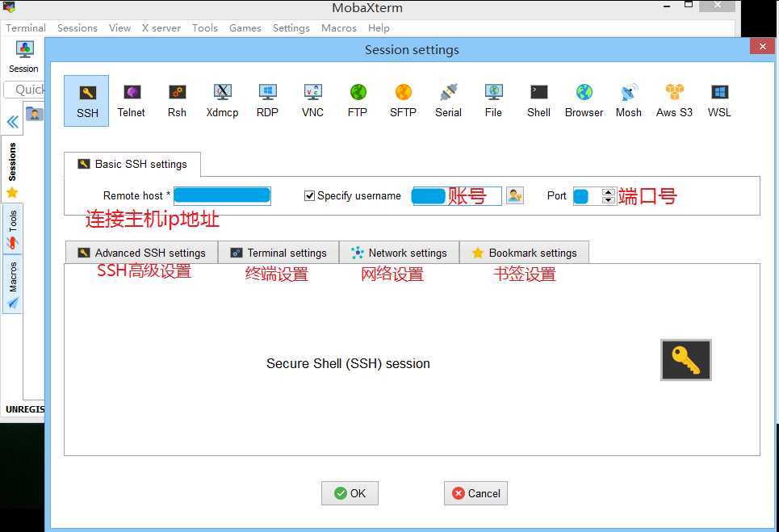Open the credentials manager user icon
Viewport: 779px width, 532px height.
click(x=515, y=195)
